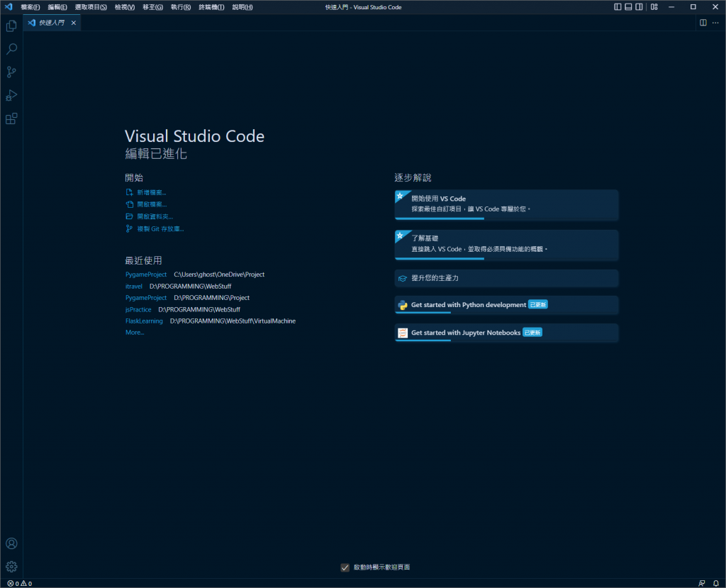Click the open file icon beside 開啟檔案
Image resolution: width=726 pixels, height=588 pixels.
coord(130,204)
